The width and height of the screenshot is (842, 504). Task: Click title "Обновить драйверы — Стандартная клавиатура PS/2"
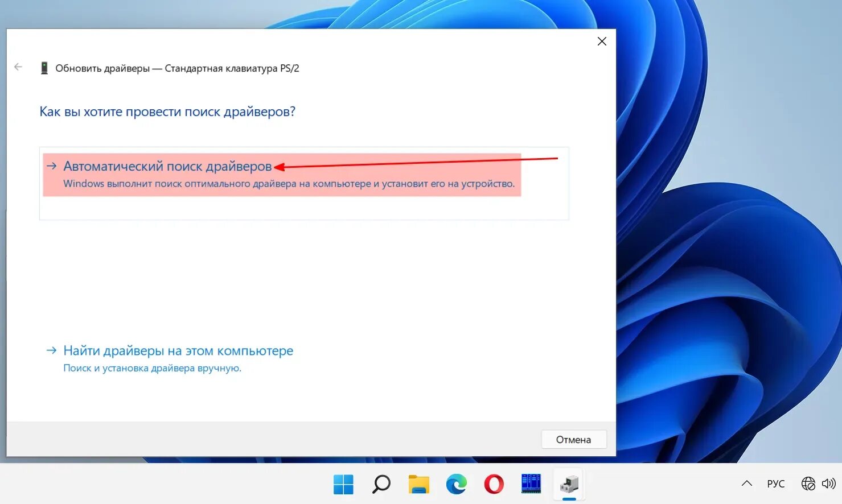click(x=177, y=68)
